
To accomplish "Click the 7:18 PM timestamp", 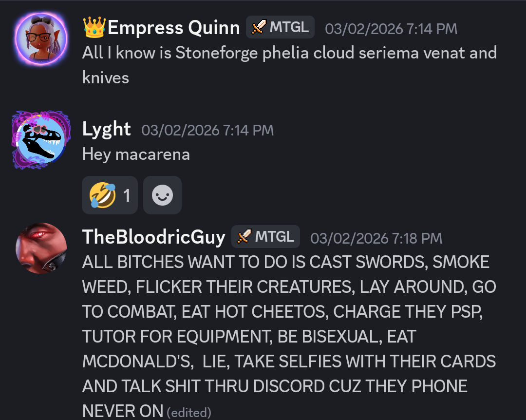I will 376,238.
